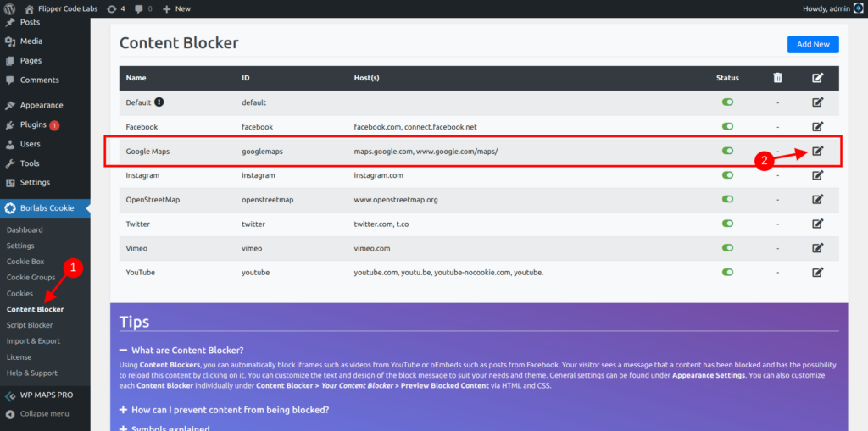Screen dimensions: 868x431
Task: Edit the Google Maps content blocker
Action: click(x=818, y=151)
